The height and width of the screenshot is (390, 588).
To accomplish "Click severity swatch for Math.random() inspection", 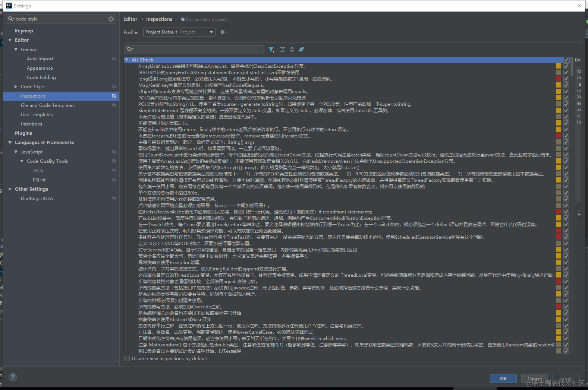I will 559,345.
